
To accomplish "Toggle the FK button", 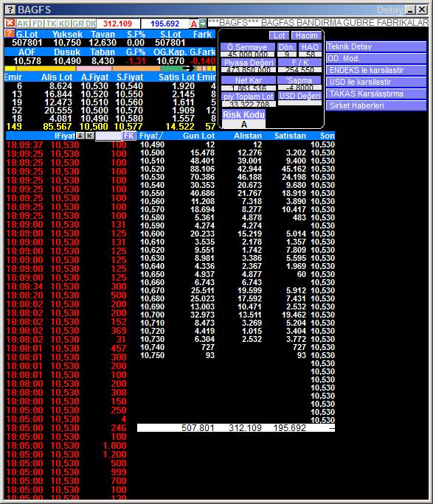I will coord(128,136).
